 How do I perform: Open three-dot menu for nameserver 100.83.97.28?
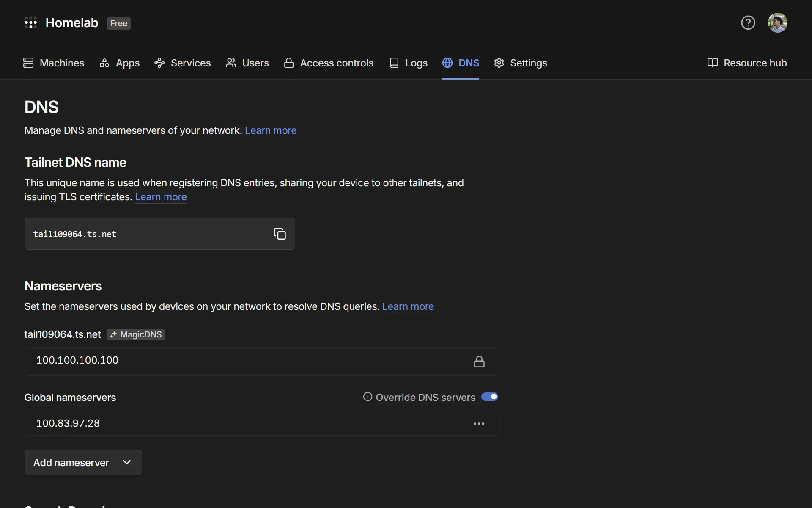pyautogui.click(x=479, y=423)
